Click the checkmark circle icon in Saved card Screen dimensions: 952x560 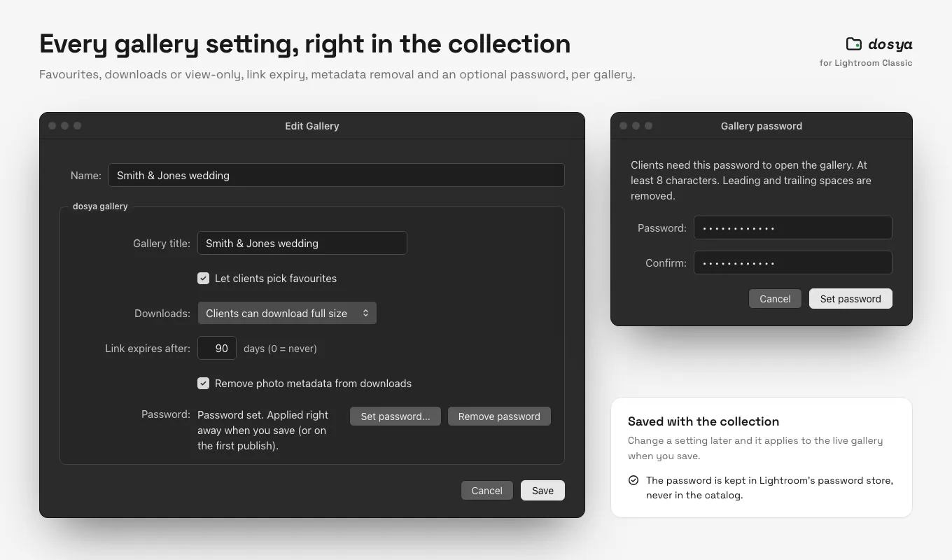coord(633,480)
